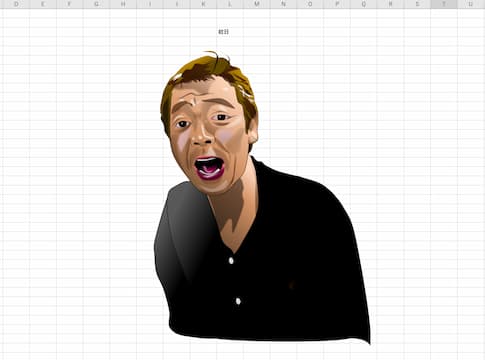Select column O header
The height and width of the screenshot is (360, 485).
point(310,4)
